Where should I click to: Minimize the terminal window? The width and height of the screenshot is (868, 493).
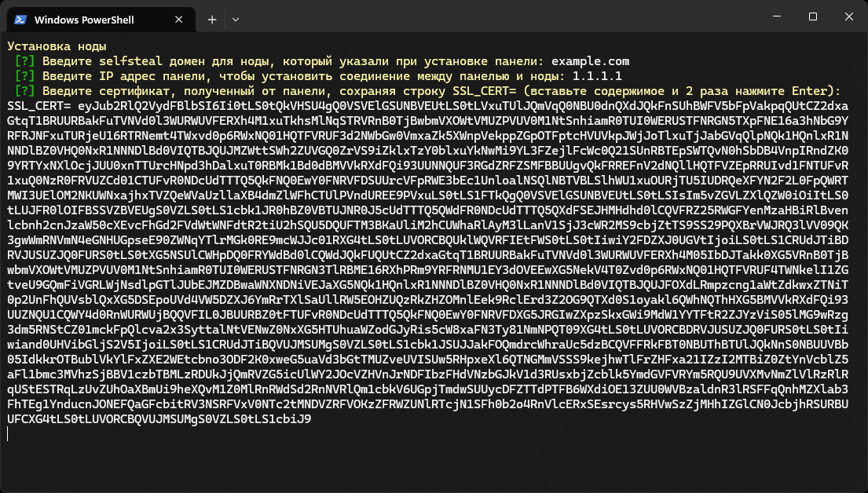pyautogui.click(x=777, y=16)
